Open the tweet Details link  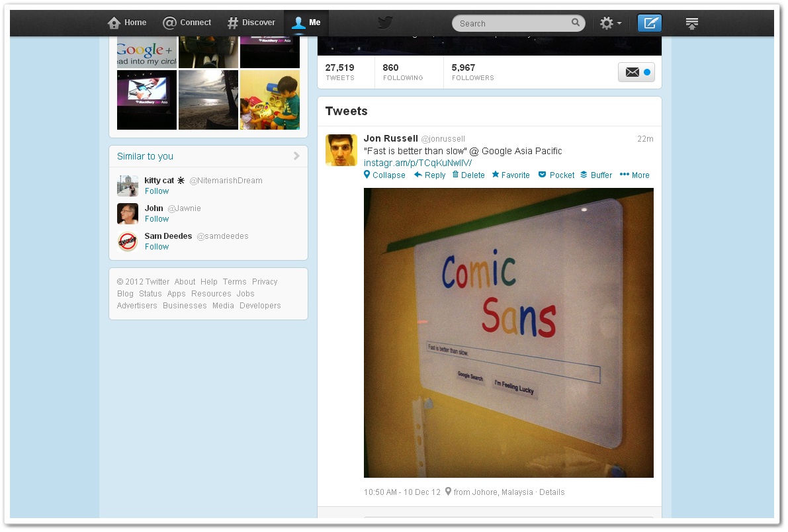point(552,492)
